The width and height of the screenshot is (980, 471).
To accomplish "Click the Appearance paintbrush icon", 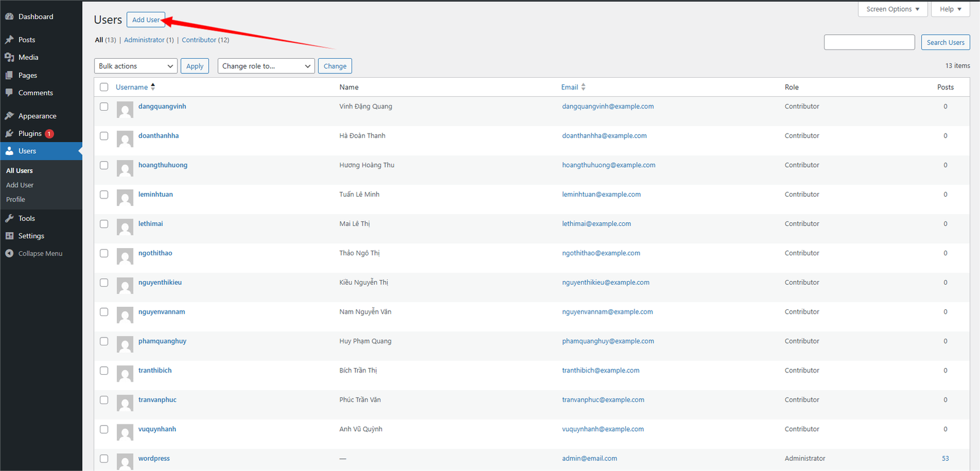I will pos(9,116).
